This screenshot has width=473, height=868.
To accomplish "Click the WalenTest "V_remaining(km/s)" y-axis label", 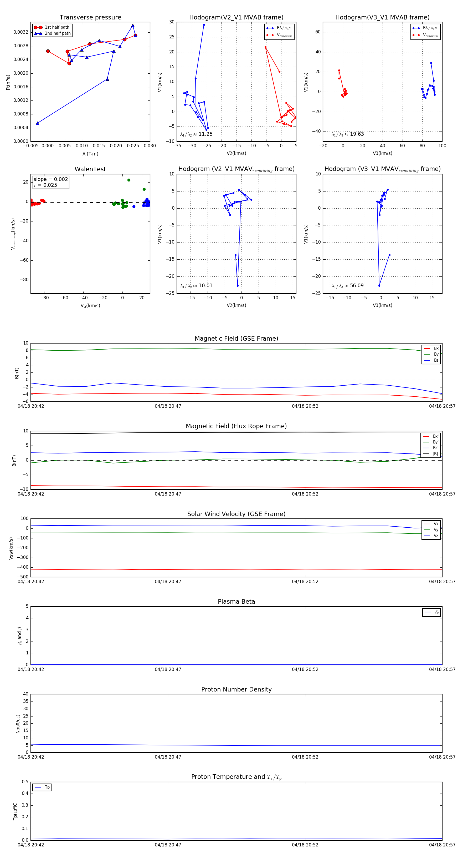I will tap(13, 234).
